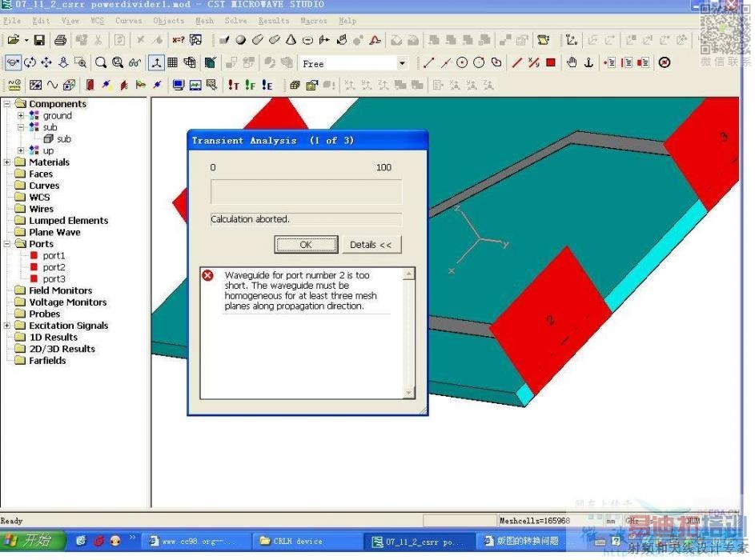Open the Edit menu

click(42, 21)
